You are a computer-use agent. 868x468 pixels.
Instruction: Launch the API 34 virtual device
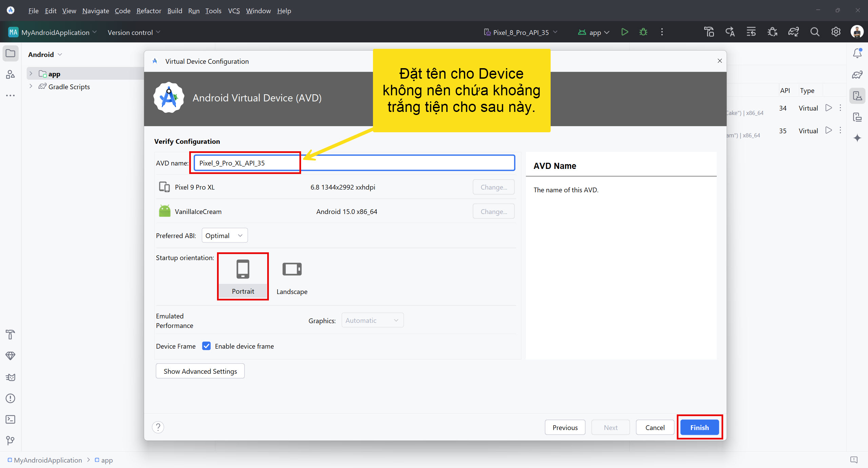click(829, 108)
